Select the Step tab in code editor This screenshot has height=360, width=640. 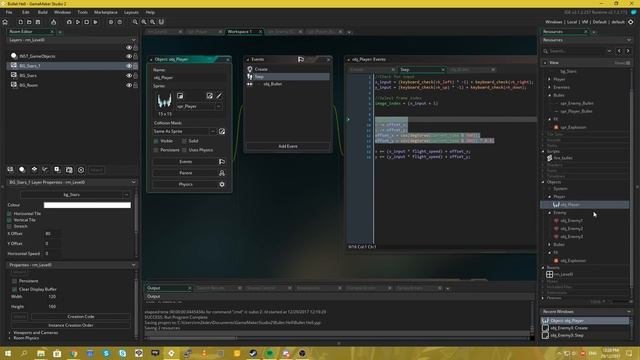point(422,70)
